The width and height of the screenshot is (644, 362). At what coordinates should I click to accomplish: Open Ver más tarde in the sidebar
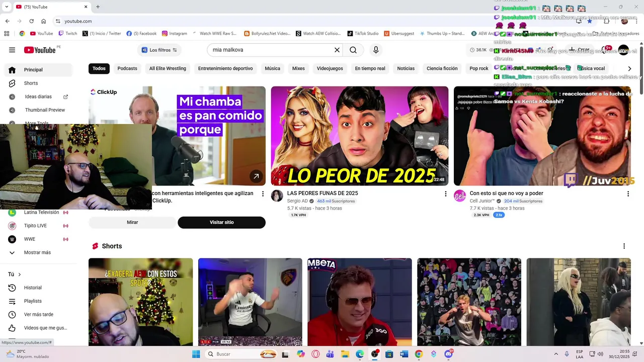[38, 314]
